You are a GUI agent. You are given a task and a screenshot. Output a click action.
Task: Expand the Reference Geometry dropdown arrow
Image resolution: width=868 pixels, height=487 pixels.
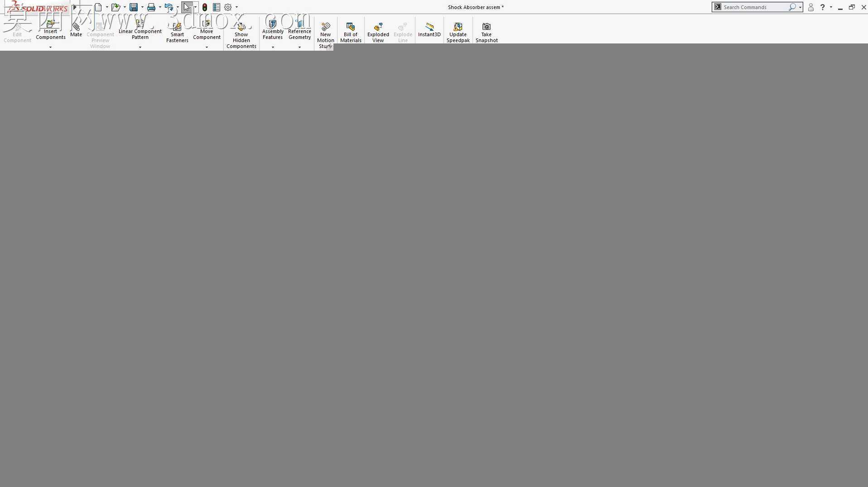[x=299, y=47]
